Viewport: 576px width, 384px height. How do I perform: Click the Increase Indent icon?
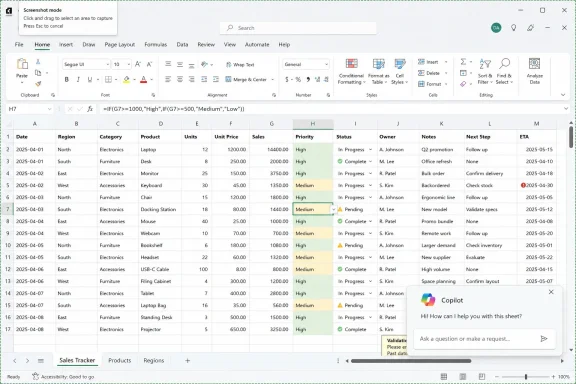click(216, 79)
